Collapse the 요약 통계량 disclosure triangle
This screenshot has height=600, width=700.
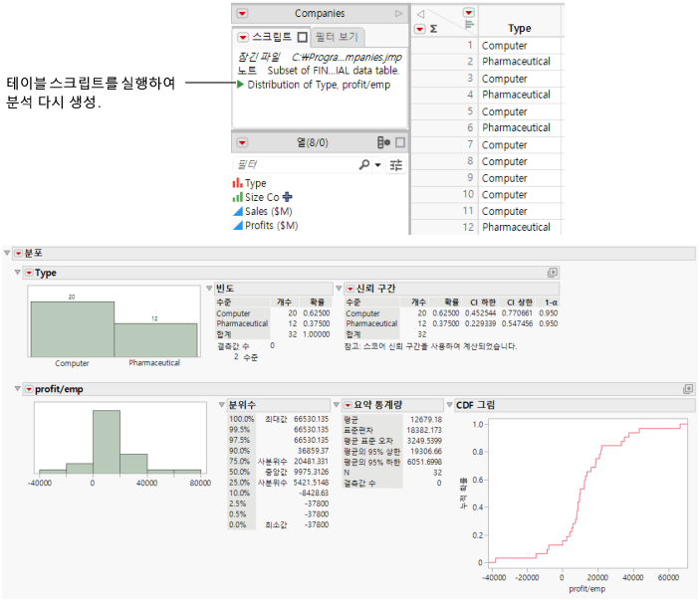click(x=337, y=405)
